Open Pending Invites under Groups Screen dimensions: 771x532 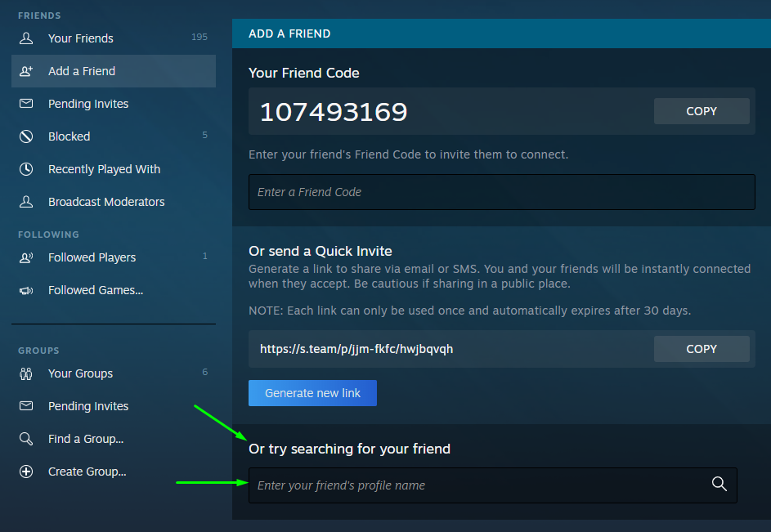click(x=114, y=406)
